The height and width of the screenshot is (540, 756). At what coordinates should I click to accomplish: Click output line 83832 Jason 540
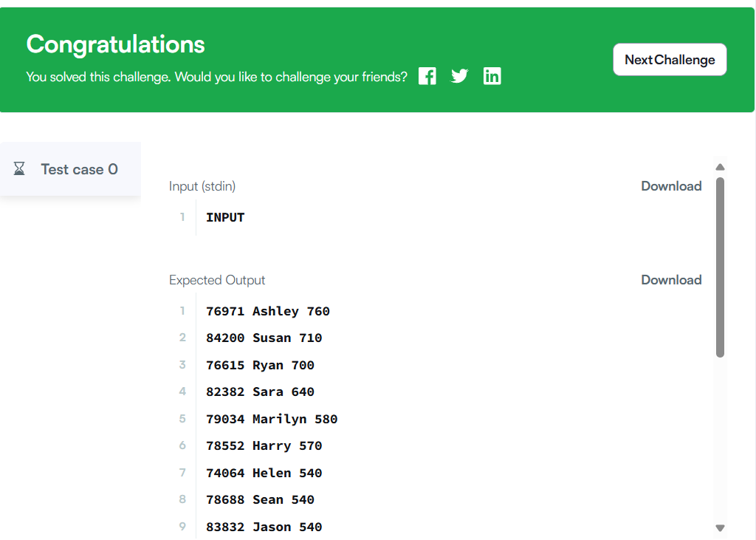(264, 527)
